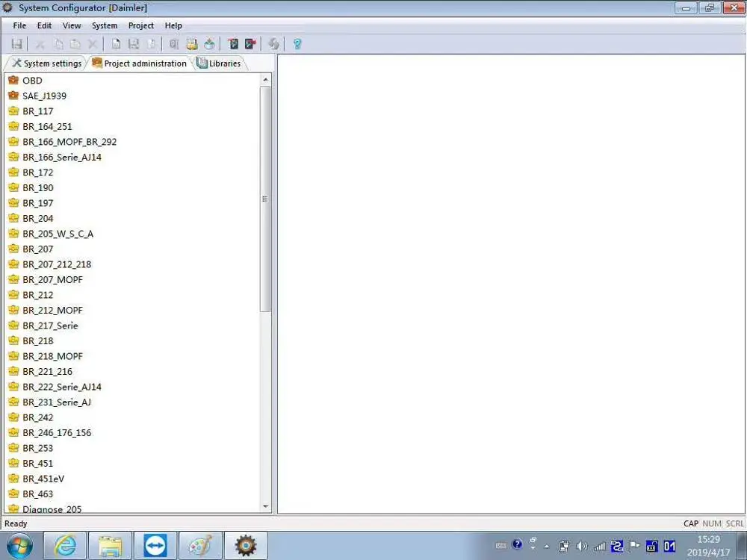
Task: Select the BR_207_212_218 project
Action: click(57, 264)
